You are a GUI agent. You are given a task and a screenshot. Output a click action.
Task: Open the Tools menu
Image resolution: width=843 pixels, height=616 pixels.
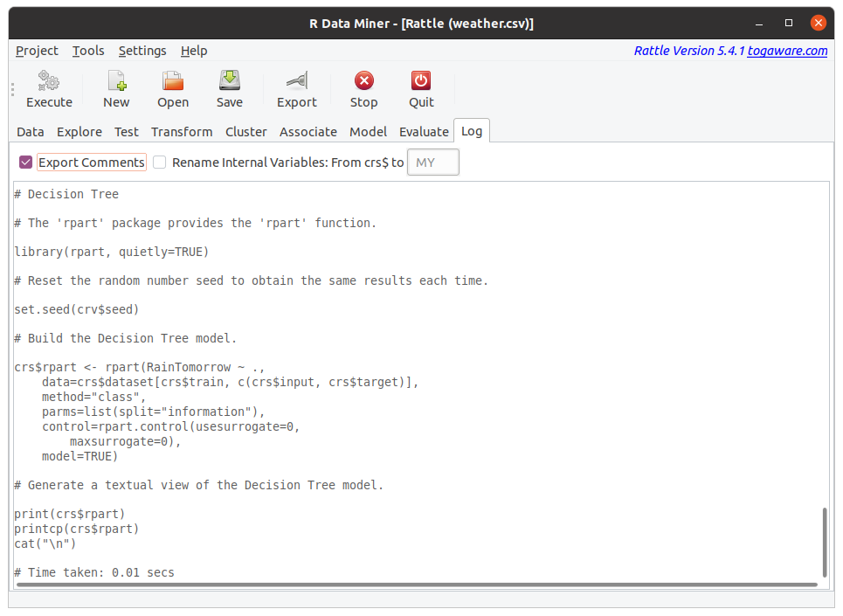88,51
